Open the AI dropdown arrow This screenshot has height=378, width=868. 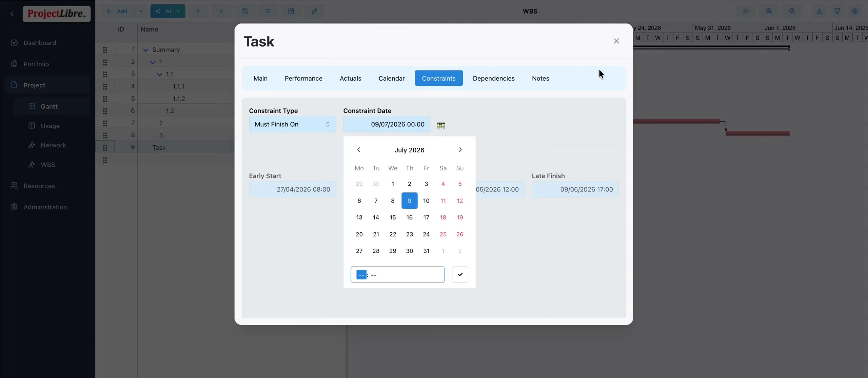coord(179,11)
